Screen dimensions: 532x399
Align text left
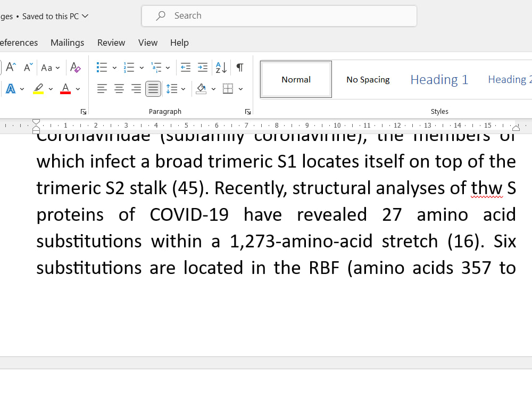tap(102, 89)
